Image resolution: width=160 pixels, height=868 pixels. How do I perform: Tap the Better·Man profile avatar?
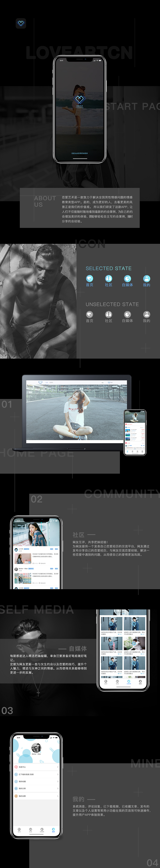tap(36, 748)
